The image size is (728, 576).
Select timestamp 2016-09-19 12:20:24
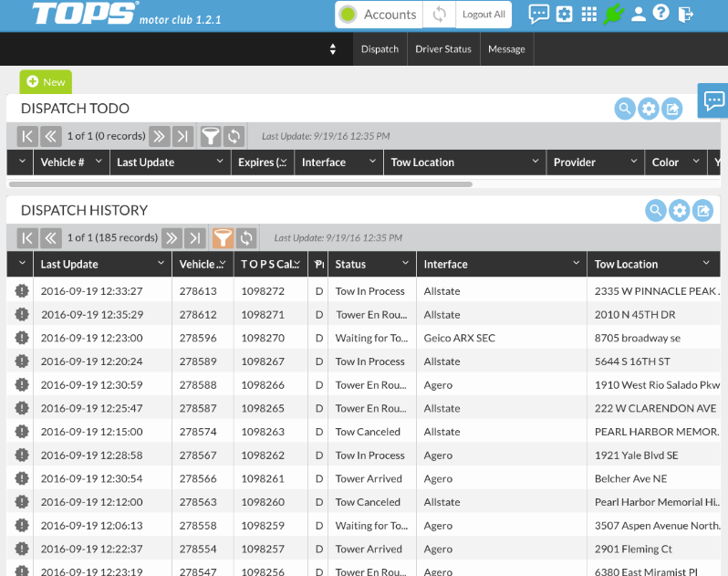click(91, 361)
